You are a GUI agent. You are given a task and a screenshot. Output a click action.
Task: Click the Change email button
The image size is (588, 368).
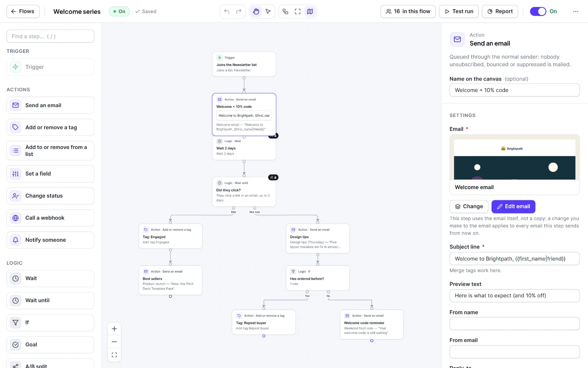[x=469, y=206]
